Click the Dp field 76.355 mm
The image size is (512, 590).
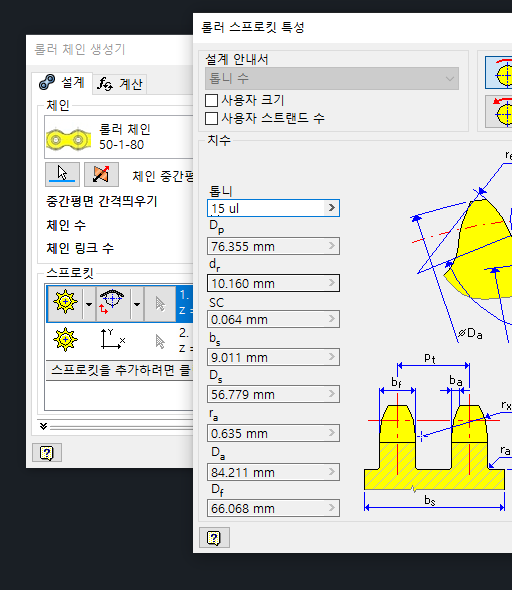coord(273,246)
